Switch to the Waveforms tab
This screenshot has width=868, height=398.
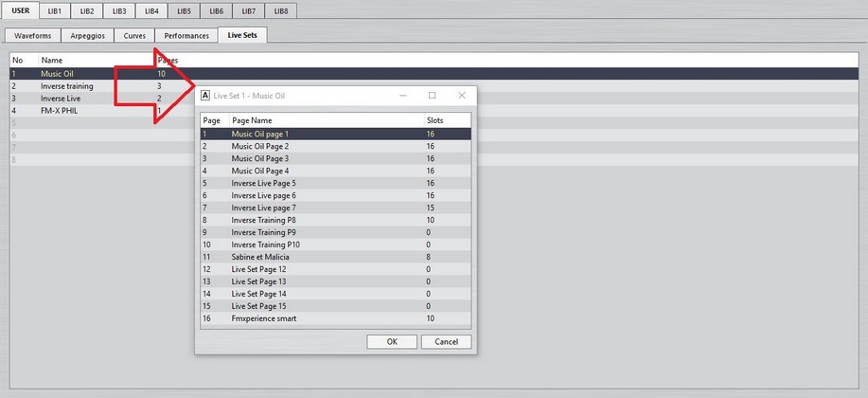tap(32, 35)
